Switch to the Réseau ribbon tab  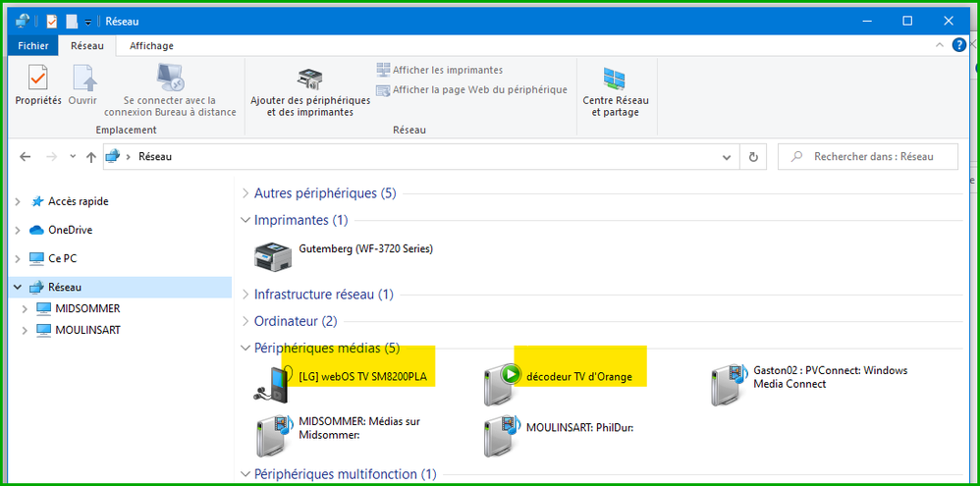point(86,45)
